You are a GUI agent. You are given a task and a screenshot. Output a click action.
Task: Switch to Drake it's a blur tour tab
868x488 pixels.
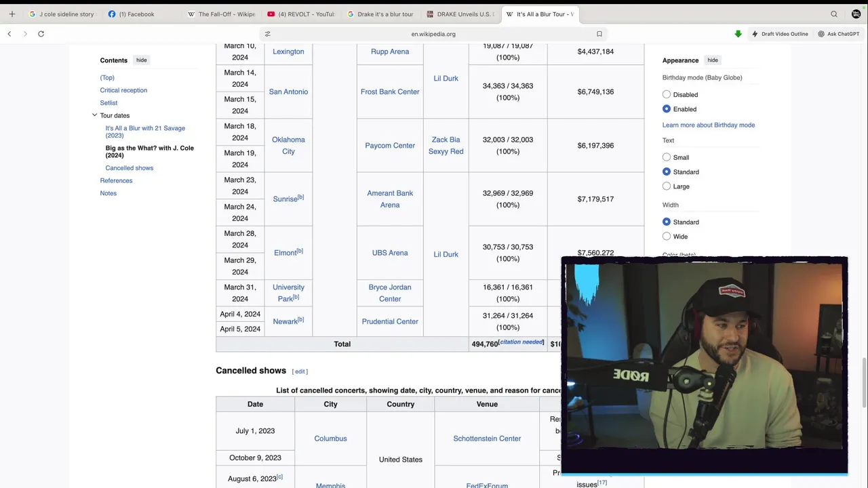click(x=380, y=14)
